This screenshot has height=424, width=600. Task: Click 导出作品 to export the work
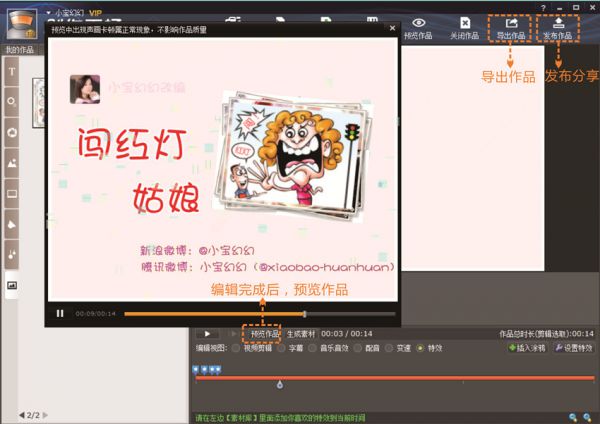(510, 28)
